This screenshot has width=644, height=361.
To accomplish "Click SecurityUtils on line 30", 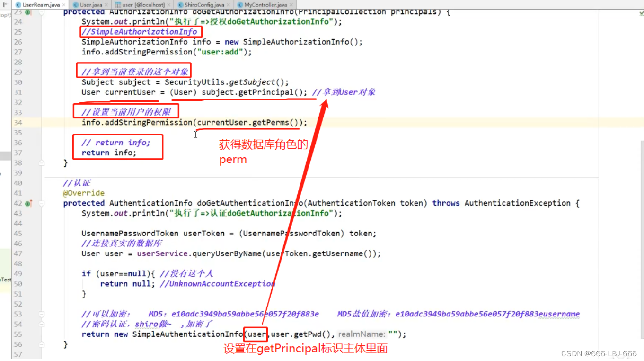I will 194,82.
